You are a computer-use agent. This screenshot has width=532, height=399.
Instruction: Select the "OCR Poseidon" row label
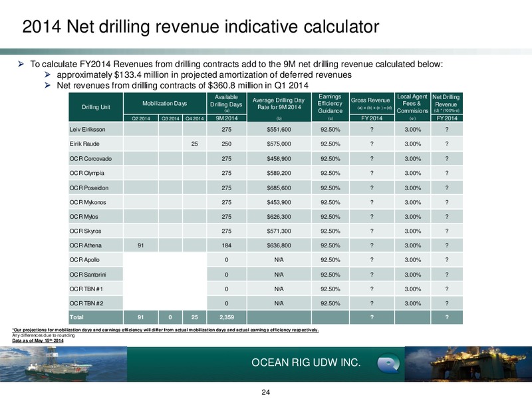point(89,188)
